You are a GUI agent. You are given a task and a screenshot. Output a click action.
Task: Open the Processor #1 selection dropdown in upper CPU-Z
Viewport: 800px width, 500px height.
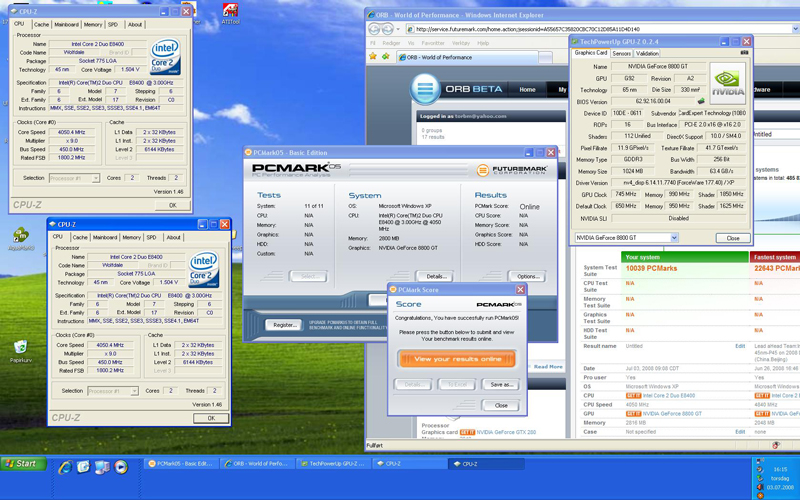tap(95, 178)
